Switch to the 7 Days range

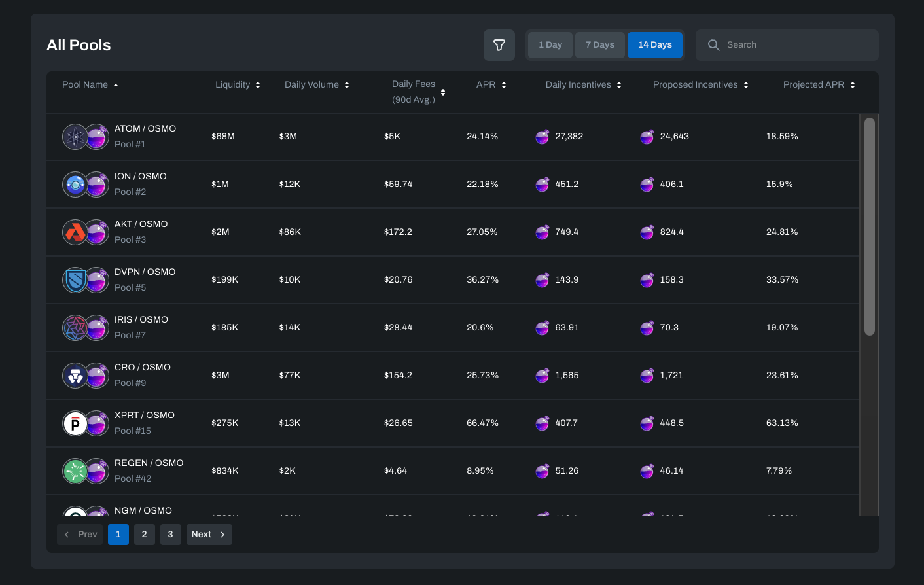[600, 45]
